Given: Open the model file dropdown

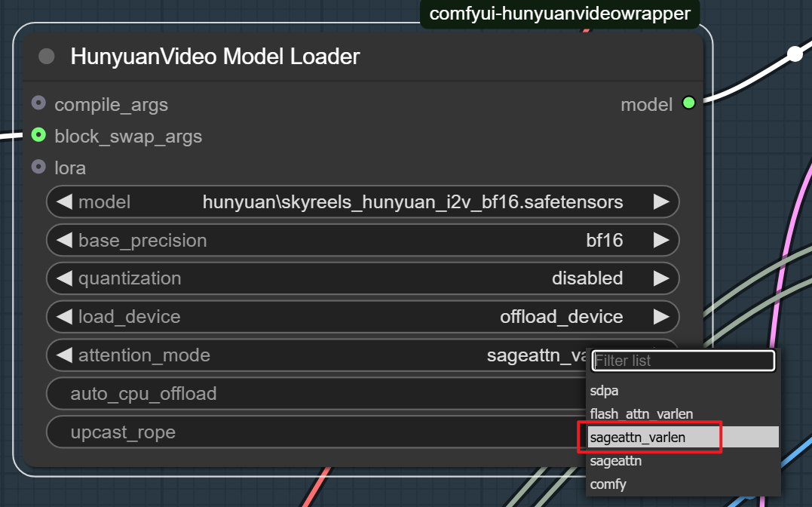Looking at the screenshot, I should (x=363, y=201).
